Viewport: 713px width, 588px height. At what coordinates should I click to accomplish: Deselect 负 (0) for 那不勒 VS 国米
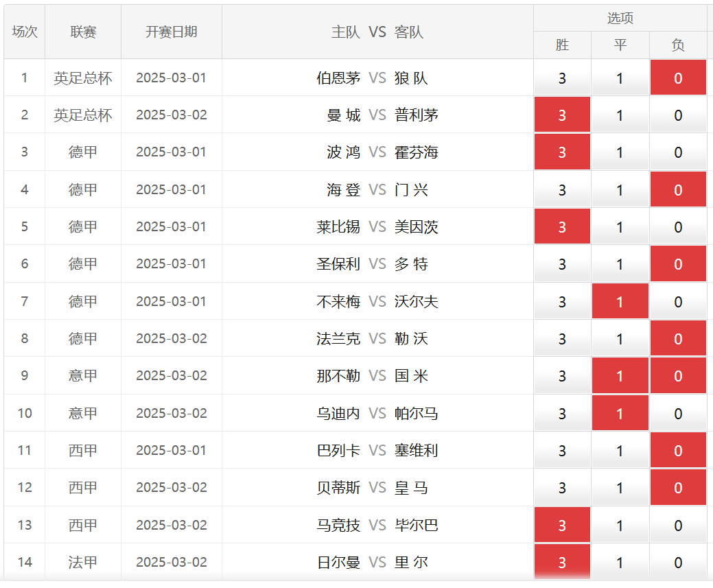(x=678, y=375)
